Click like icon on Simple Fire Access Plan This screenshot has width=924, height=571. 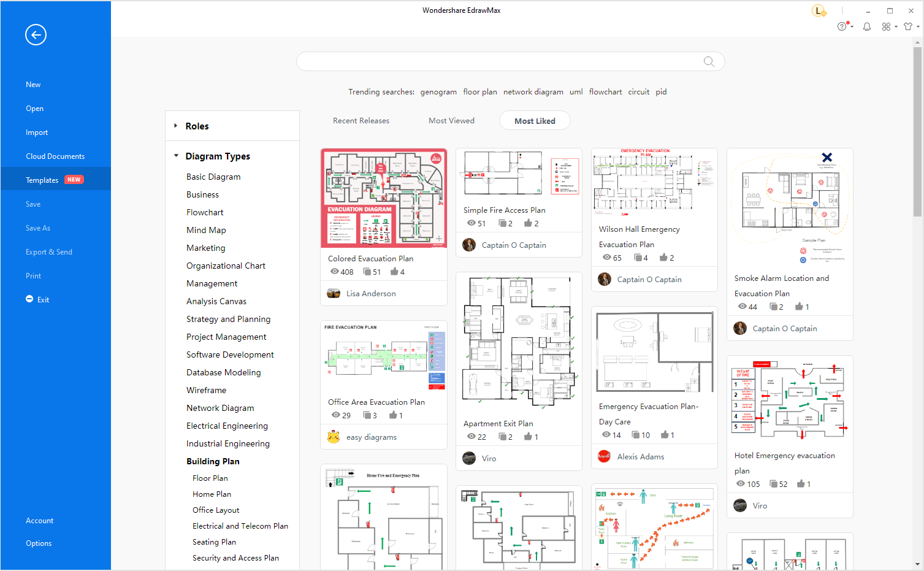click(528, 223)
